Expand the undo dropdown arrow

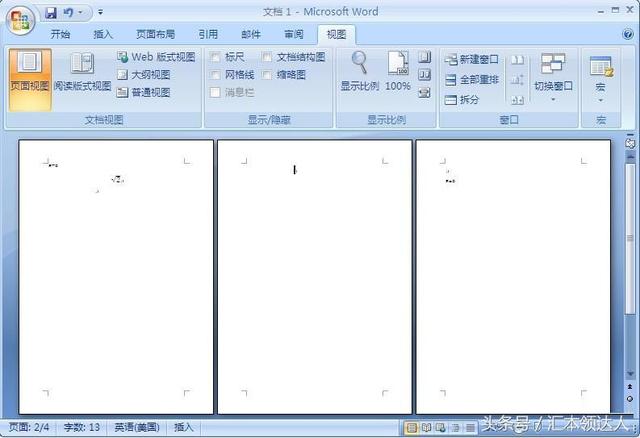(x=82, y=13)
